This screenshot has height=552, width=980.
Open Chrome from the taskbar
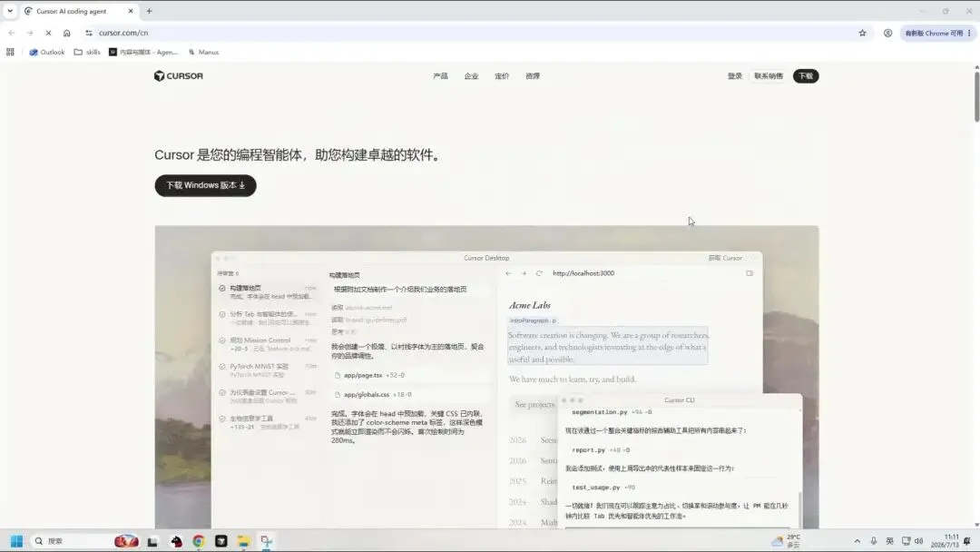199,541
